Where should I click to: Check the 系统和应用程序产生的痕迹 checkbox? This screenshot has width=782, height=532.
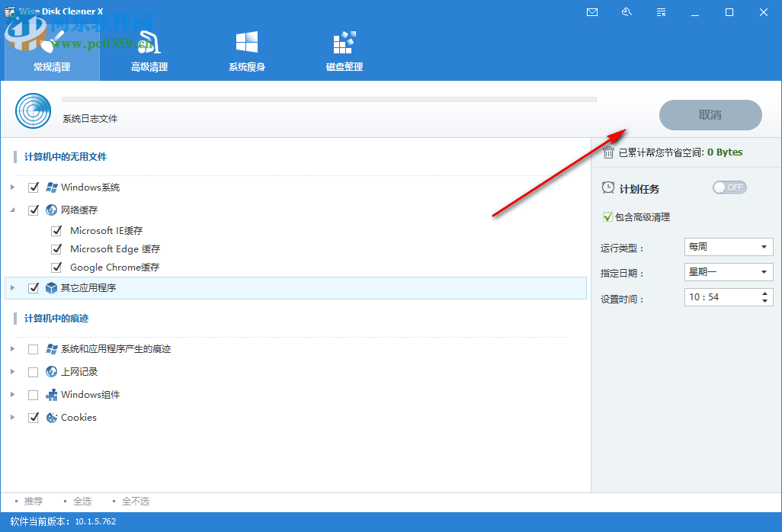click(34, 349)
